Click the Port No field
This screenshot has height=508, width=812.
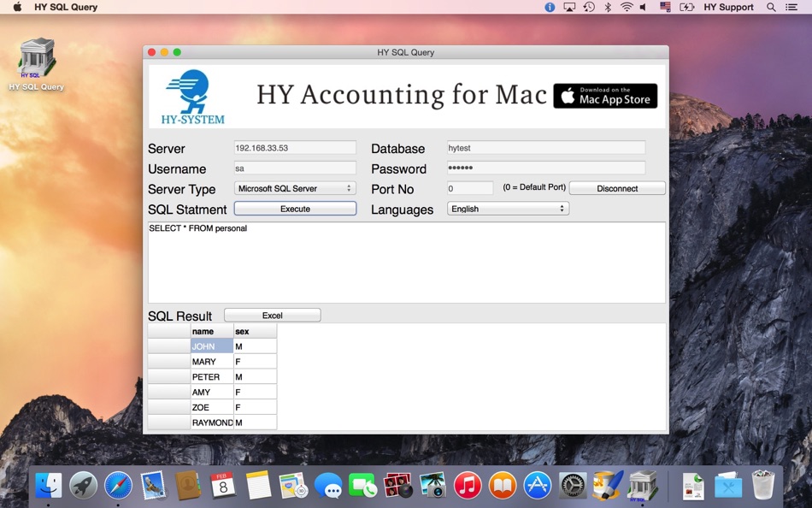(470, 188)
